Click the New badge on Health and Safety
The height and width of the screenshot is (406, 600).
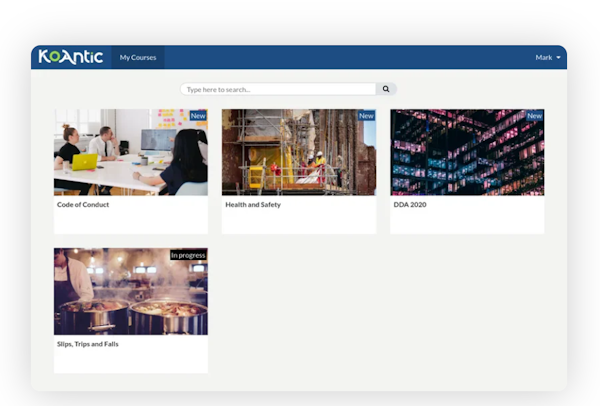[366, 116]
